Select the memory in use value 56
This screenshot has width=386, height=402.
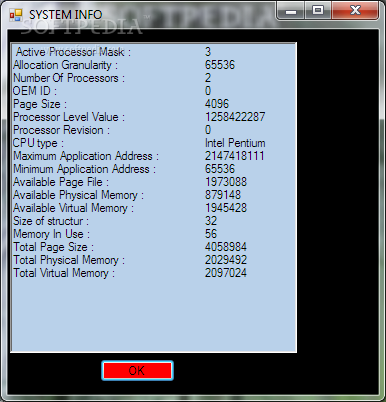211,234
